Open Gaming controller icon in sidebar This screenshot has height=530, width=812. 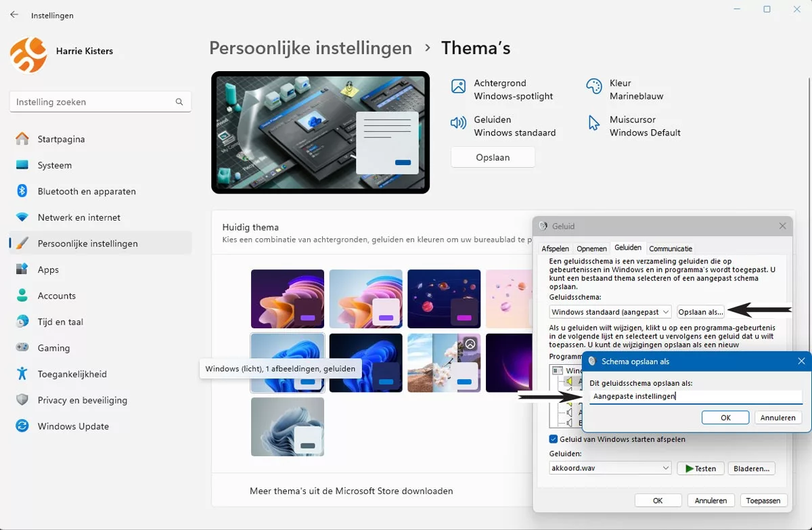click(22, 347)
